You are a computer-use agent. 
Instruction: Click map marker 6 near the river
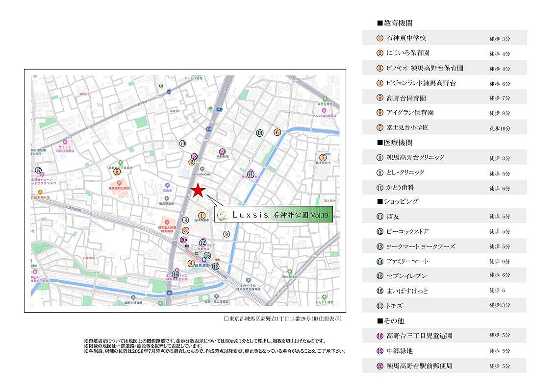277,132
